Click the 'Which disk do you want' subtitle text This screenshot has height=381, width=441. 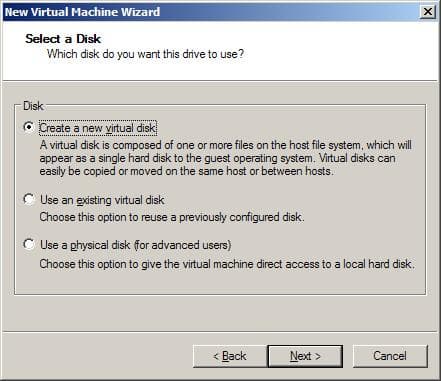(145, 54)
